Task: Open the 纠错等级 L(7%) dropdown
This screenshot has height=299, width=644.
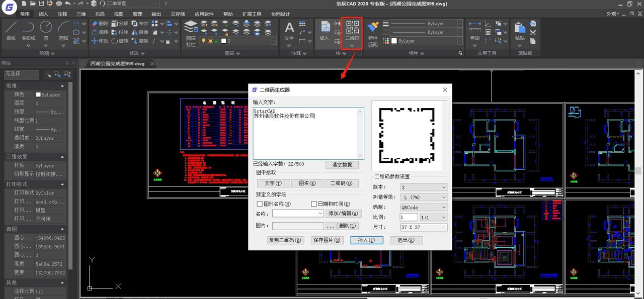Action: pos(423,197)
